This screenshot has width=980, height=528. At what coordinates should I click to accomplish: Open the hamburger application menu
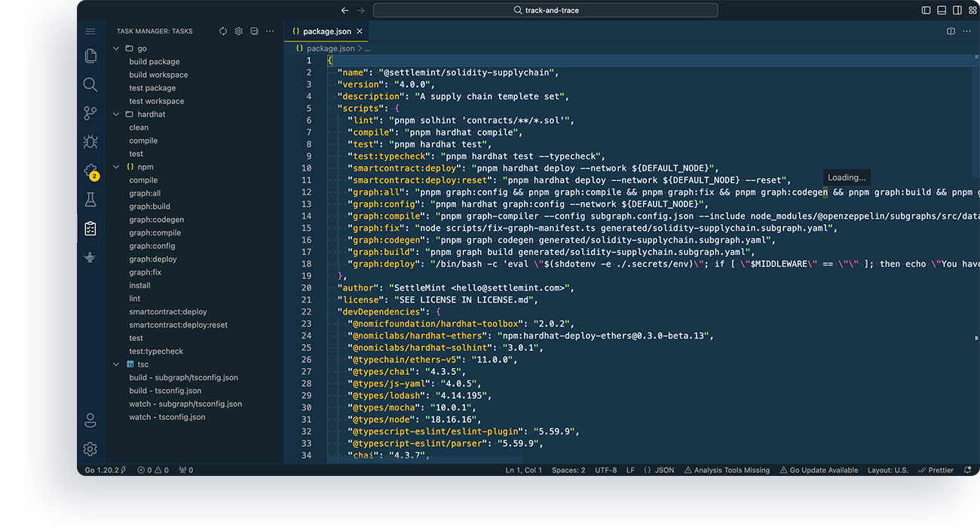(x=90, y=32)
